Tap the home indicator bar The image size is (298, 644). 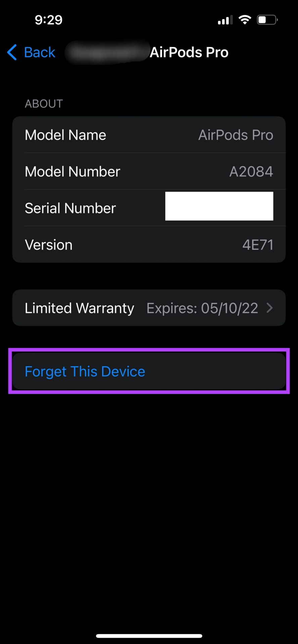[x=149, y=636]
